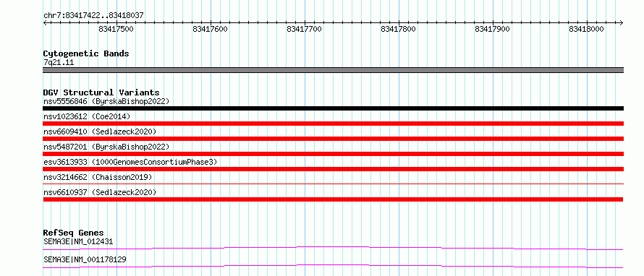This screenshot has height=276, width=644.
Task: Select the RefSeq Genes track heading
Action: (74, 233)
